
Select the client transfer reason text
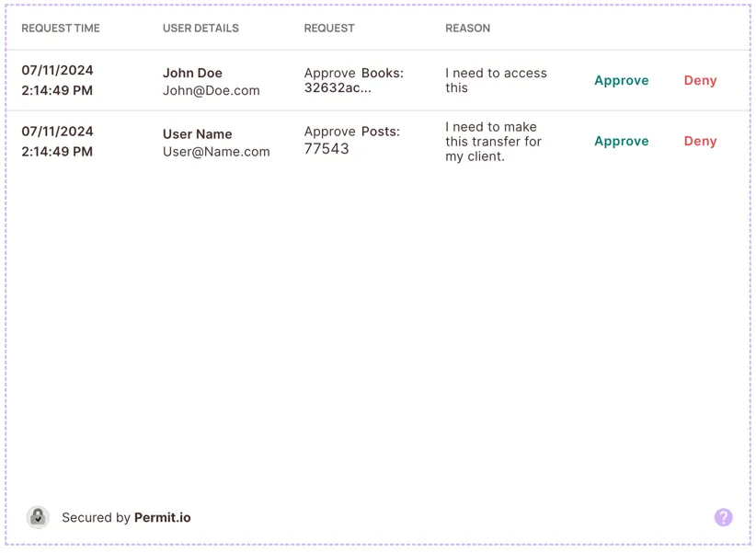point(493,142)
